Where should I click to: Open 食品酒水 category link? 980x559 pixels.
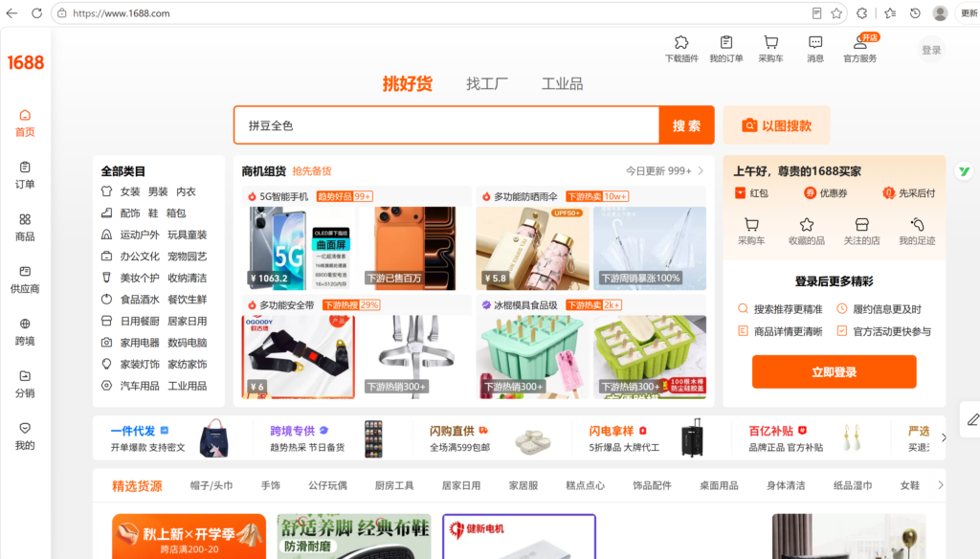click(140, 300)
